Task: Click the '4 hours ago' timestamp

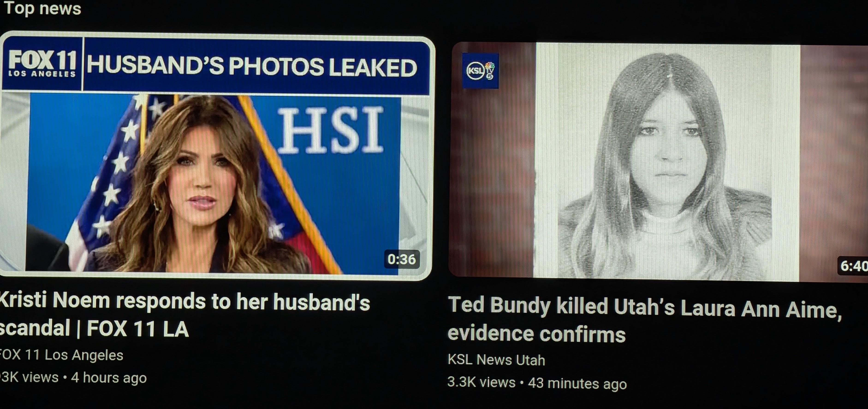Action: pos(109,378)
